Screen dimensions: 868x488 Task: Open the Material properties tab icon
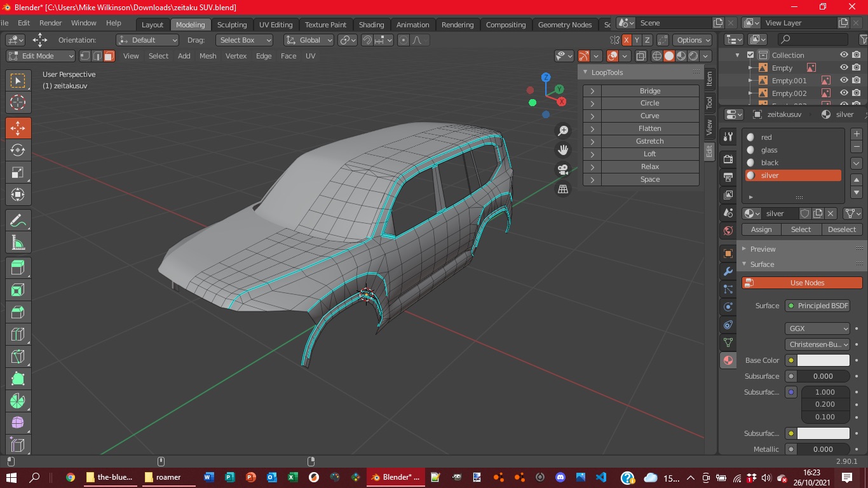(728, 360)
